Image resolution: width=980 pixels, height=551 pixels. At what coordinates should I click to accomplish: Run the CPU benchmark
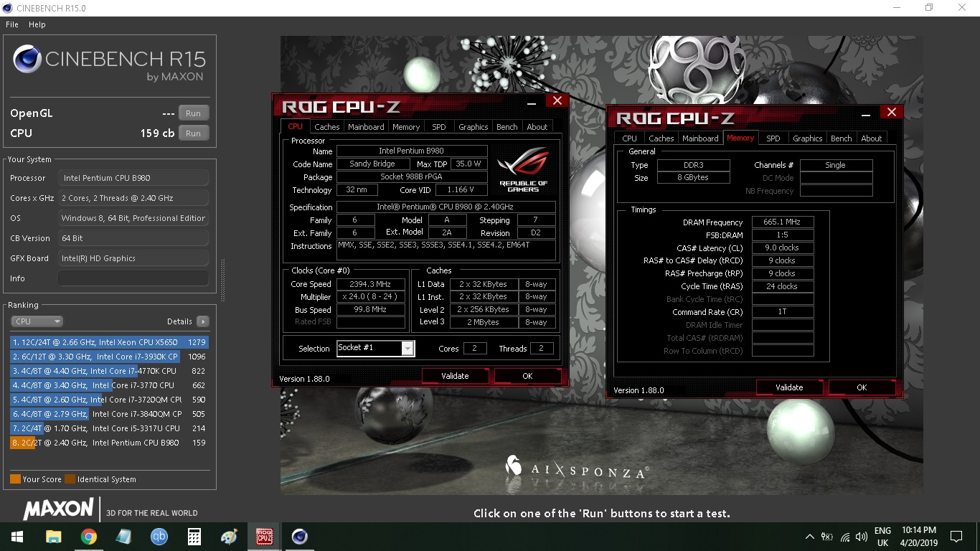(x=194, y=133)
